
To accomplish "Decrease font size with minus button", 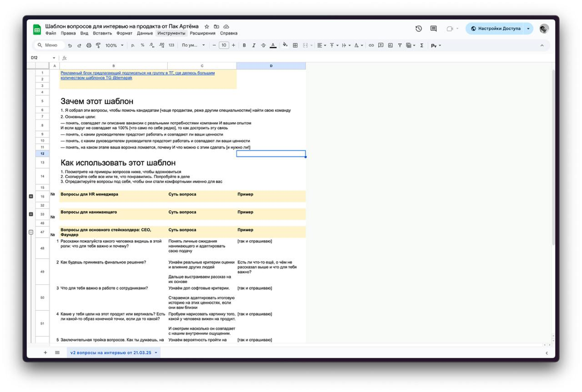I will pos(214,46).
